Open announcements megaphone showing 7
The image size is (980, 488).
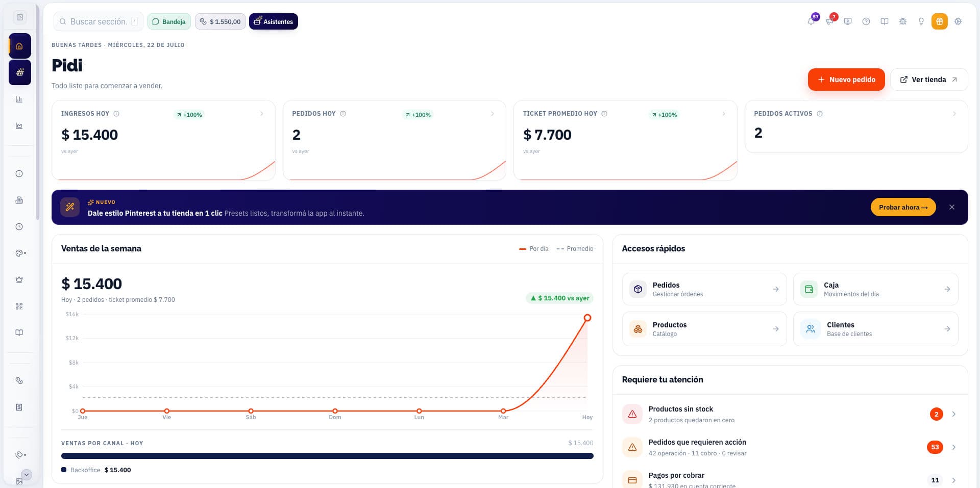[829, 21]
